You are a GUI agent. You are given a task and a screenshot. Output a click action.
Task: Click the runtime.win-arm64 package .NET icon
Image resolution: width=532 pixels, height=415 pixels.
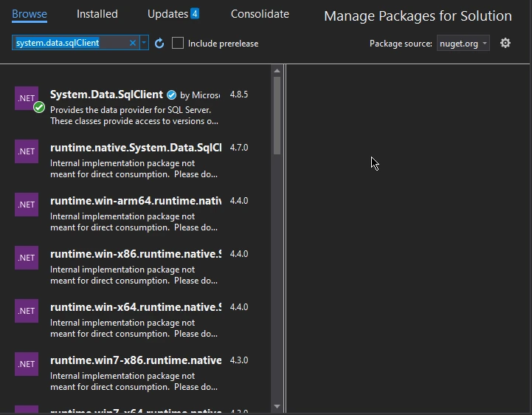[27, 205]
